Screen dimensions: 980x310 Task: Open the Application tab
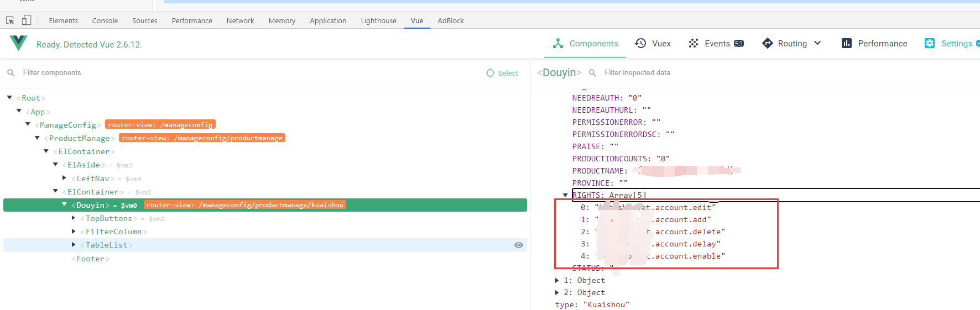328,21
